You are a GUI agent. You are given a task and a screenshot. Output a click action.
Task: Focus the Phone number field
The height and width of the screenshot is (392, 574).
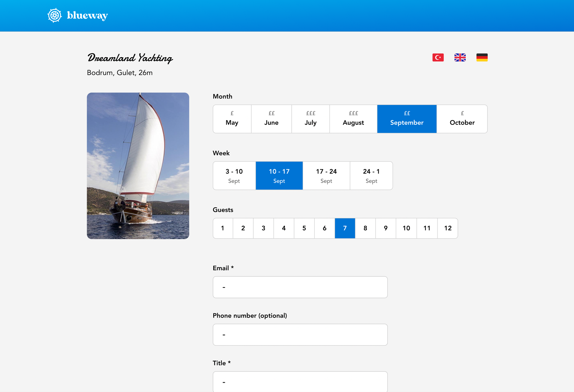[300, 335]
